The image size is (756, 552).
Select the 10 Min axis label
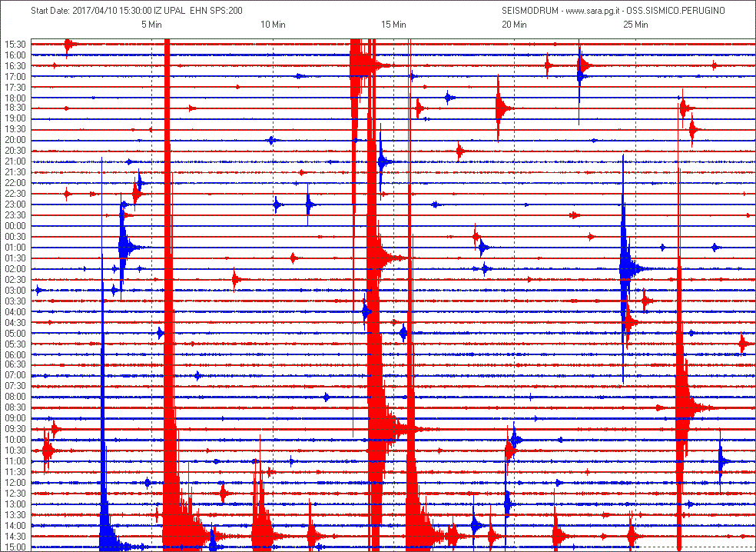273,25
